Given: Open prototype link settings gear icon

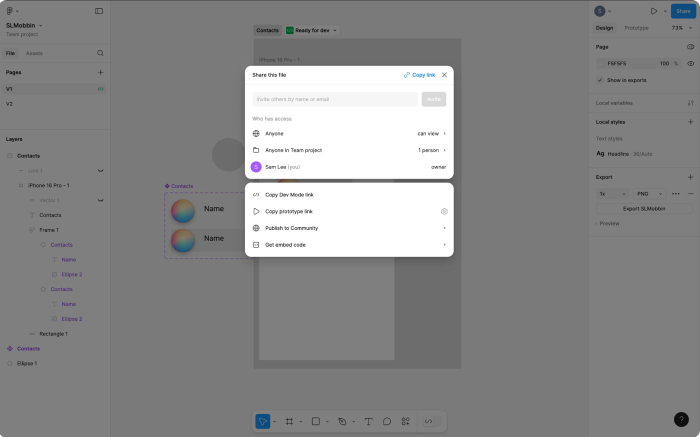Looking at the screenshot, I should pos(444,212).
